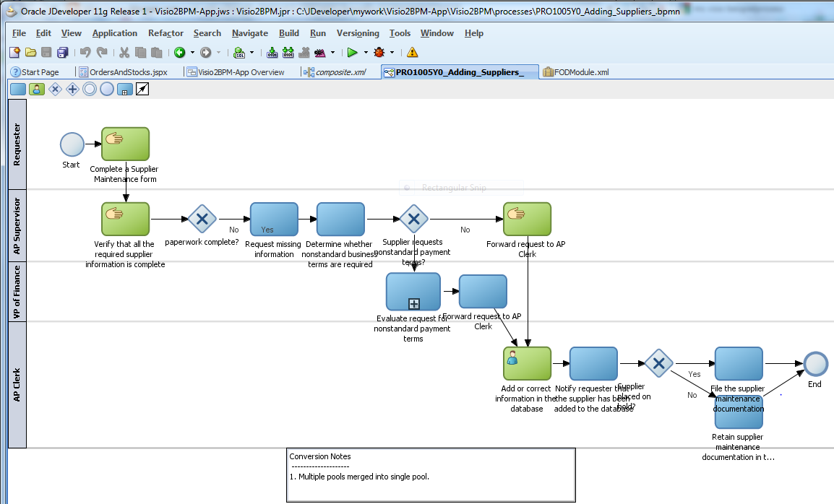Open the Help menu
Viewport: 834px width, 504px height.
[x=474, y=33]
